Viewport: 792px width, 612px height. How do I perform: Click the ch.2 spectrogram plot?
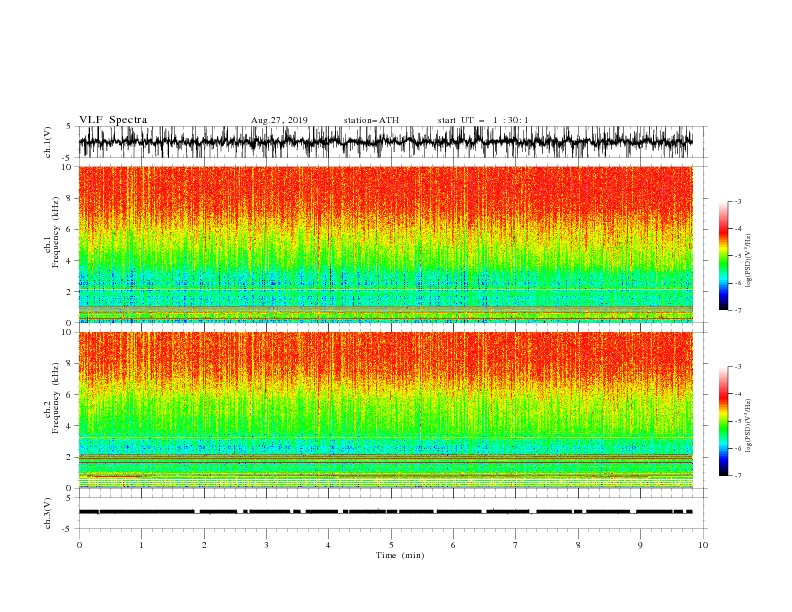pyautogui.click(x=386, y=410)
